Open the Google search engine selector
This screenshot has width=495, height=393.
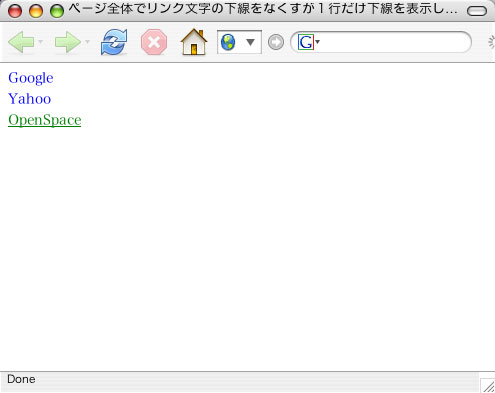click(x=309, y=42)
